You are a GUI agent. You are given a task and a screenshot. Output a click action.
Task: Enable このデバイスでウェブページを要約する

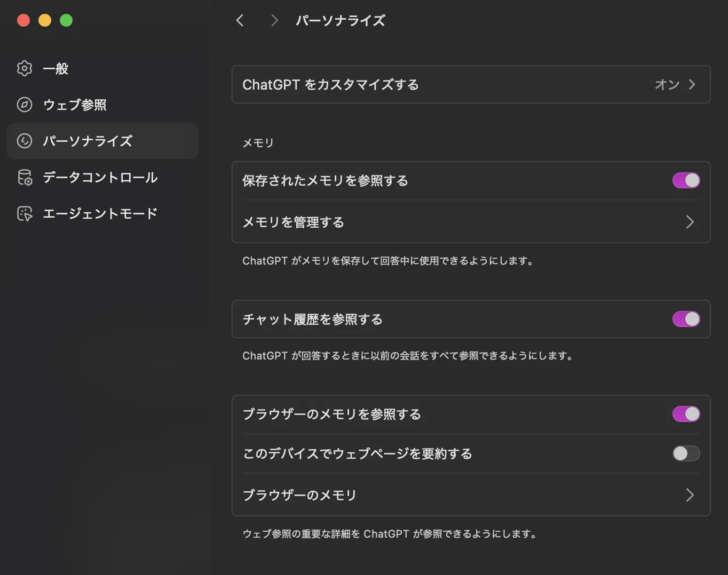[x=686, y=453]
